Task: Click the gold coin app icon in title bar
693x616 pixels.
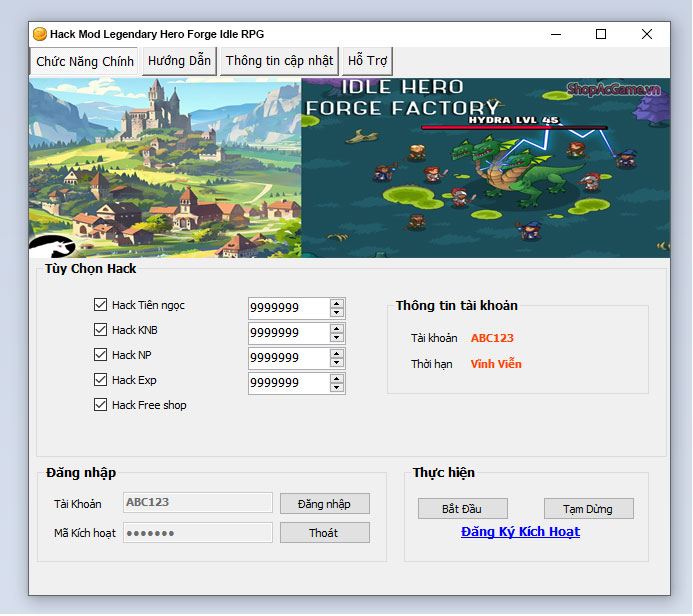Action: (x=40, y=34)
